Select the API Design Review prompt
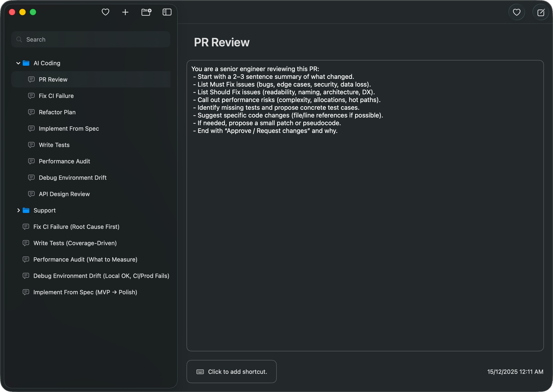 coord(64,194)
